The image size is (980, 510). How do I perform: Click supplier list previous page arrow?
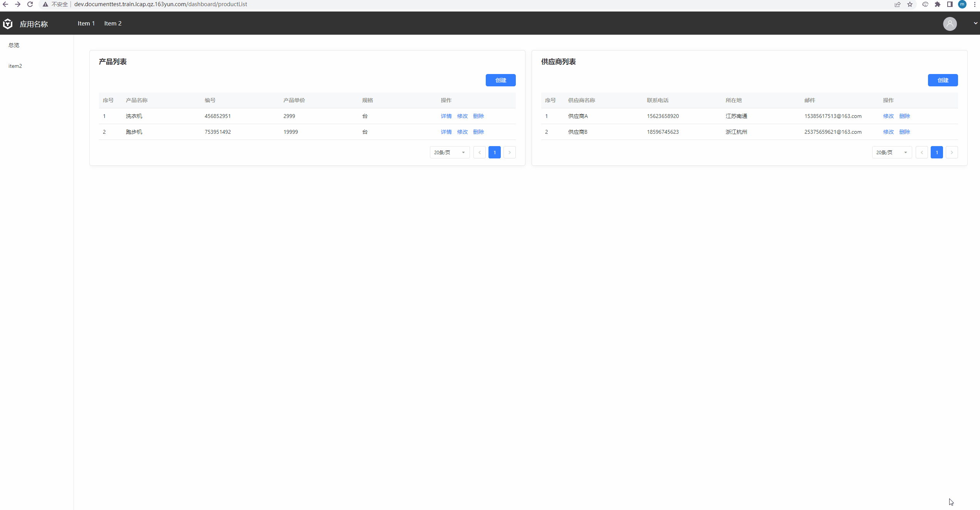point(921,152)
